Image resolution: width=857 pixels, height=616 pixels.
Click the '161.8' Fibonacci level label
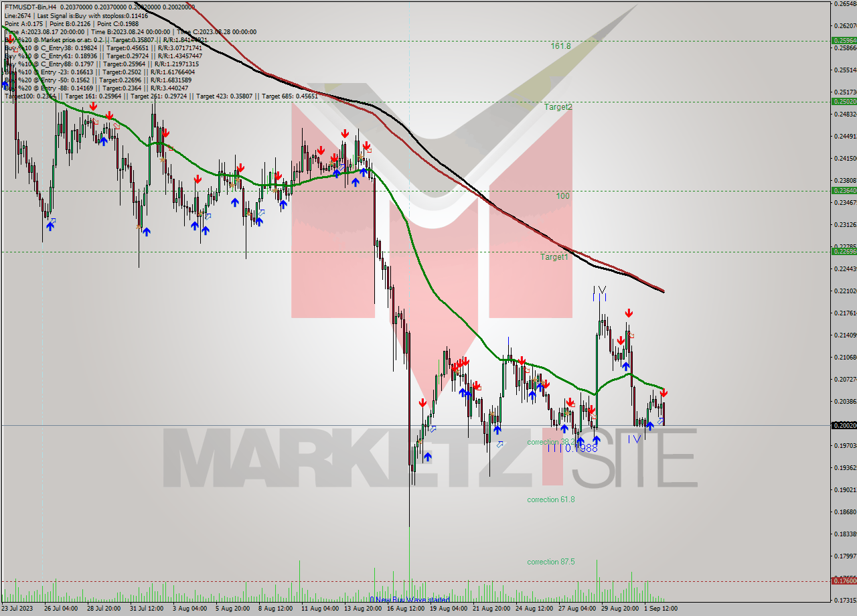pyautogui.click(x=560, y=46)
